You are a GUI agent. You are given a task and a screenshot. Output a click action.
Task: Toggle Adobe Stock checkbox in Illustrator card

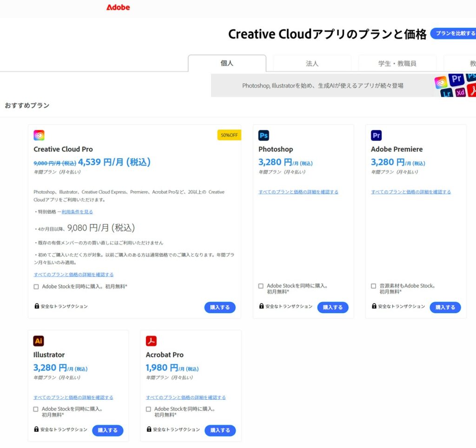coord(36,409)
